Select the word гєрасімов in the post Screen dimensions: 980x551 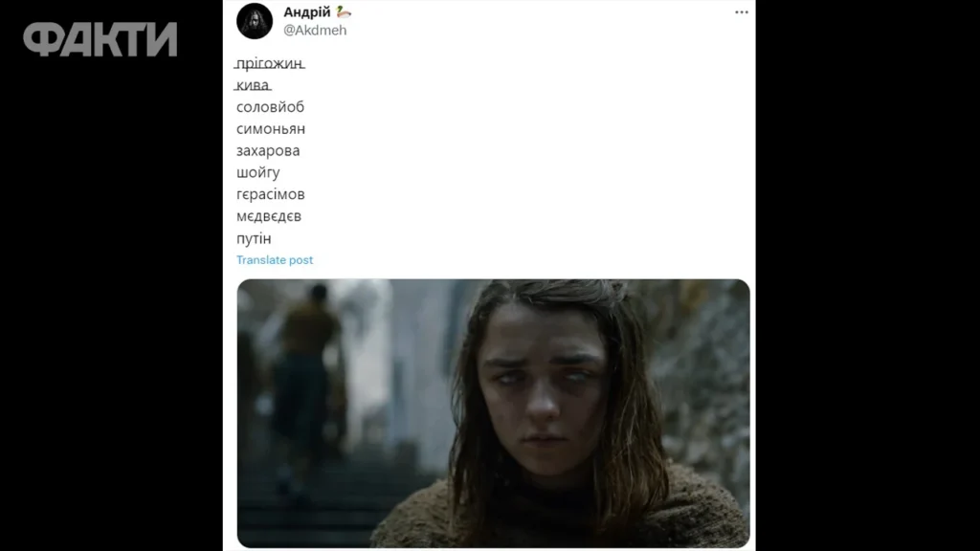click(271, 194)
